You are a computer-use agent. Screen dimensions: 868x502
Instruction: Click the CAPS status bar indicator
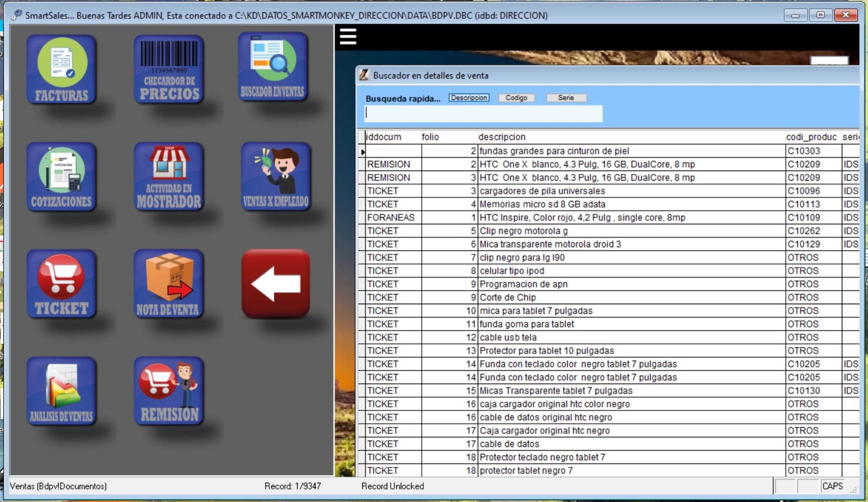click(832, 486)
